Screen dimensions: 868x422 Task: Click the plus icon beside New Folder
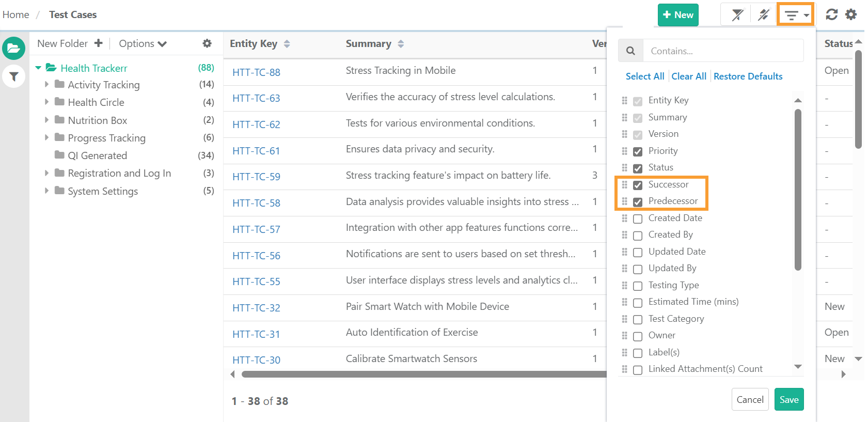click(x=98, y=43)
